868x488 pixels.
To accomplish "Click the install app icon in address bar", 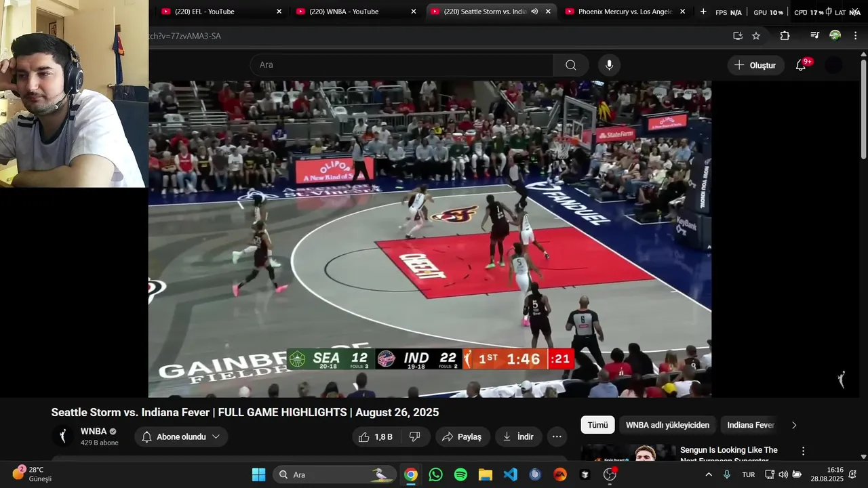I will coord(738,36).
